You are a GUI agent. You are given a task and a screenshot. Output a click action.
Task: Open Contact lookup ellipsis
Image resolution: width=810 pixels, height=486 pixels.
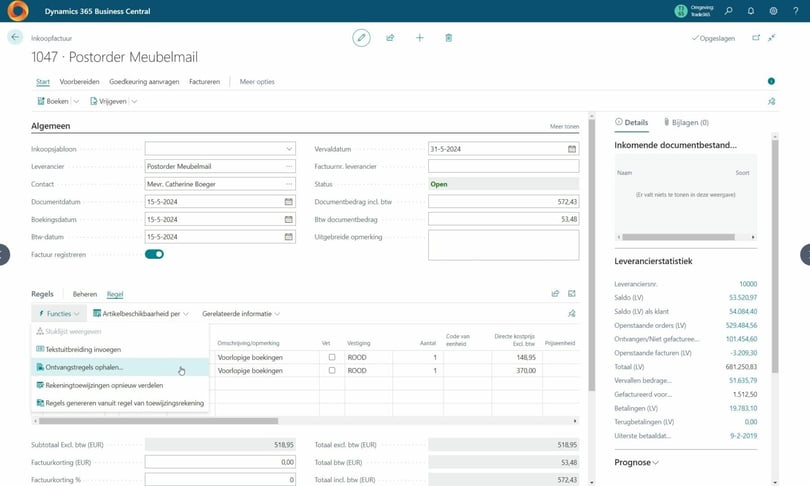coord(289,184)
